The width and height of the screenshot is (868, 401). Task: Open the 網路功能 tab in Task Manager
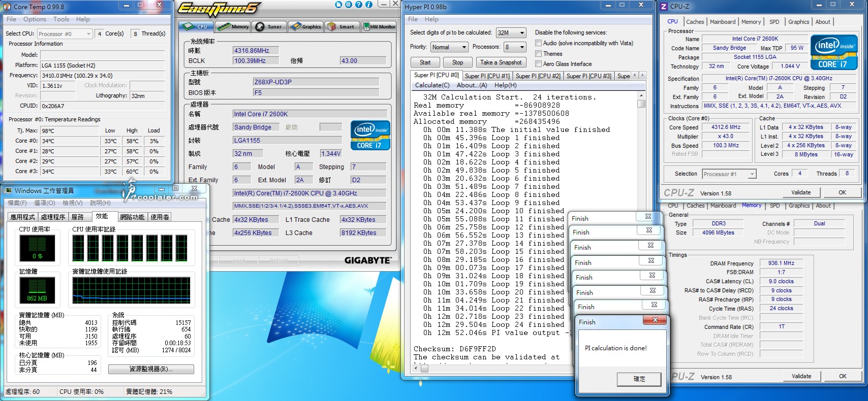click(132, 217)
